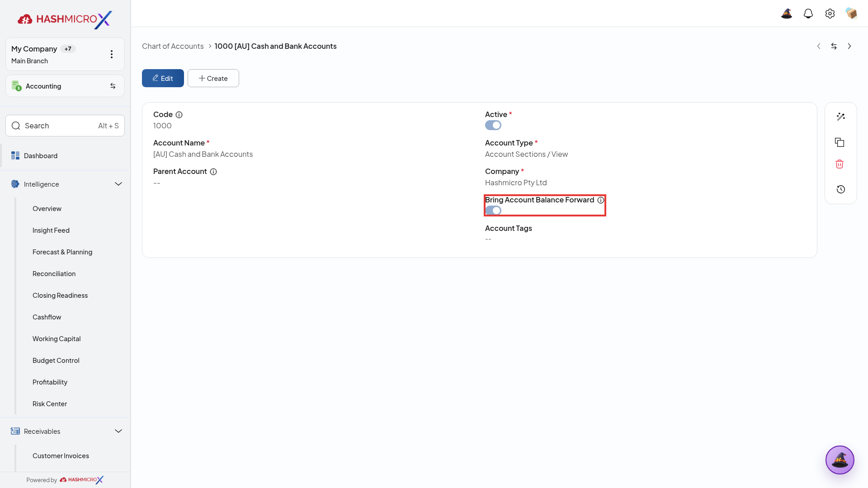This screenshot has width=868, height=488.
Task: Click the Code info icon
Action: pyautogui.click(x=179, y=115)
